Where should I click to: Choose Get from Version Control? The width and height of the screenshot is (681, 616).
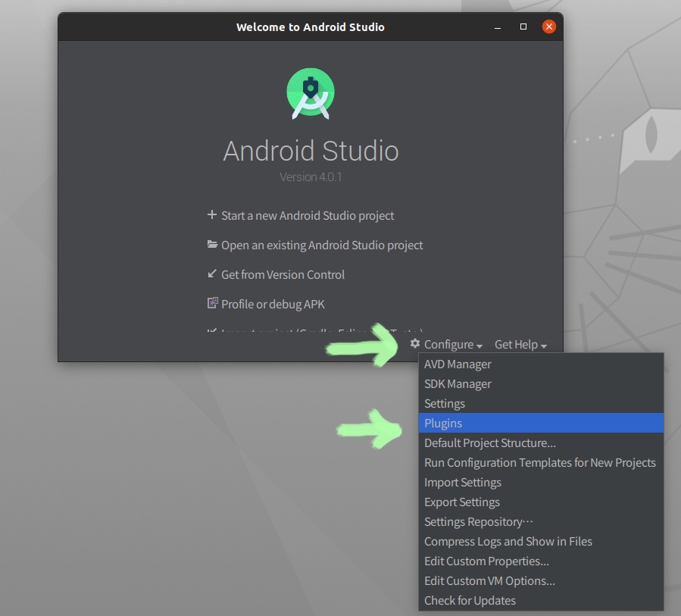pyautogui.click(x=283, y=274)
